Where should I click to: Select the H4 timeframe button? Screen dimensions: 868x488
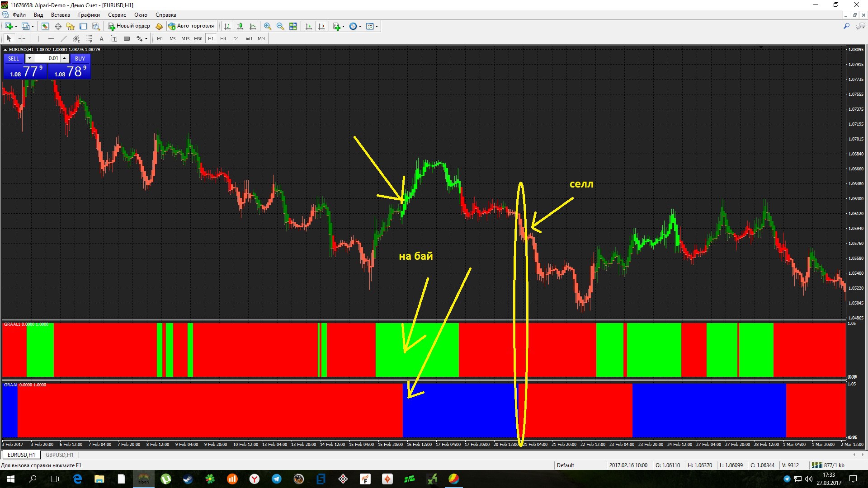[x=223, y=38]
